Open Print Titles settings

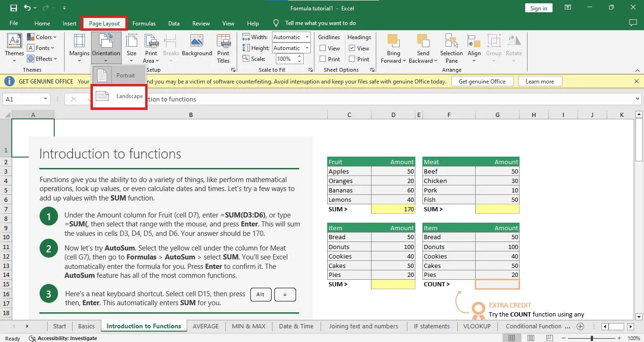pyautogui.click(x=223, y=47)
